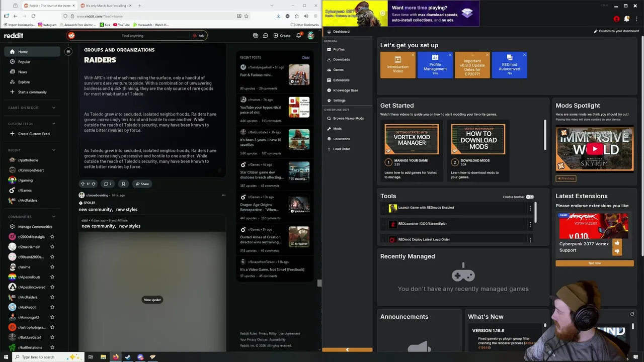Screen dimensions: 644x362
Task: Favorite r/2000sNostalgia with star
Action: 52,237
